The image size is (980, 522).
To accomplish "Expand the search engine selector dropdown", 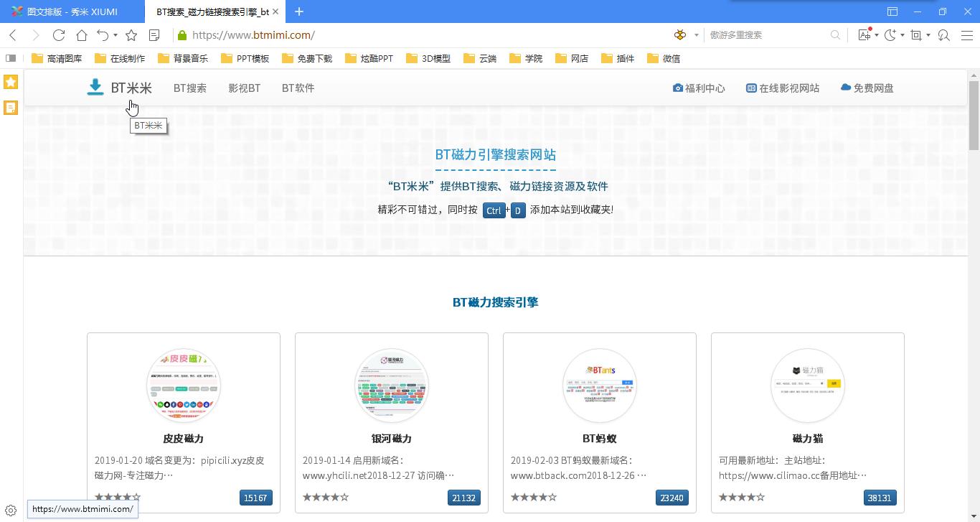I will tap(696, 35).
